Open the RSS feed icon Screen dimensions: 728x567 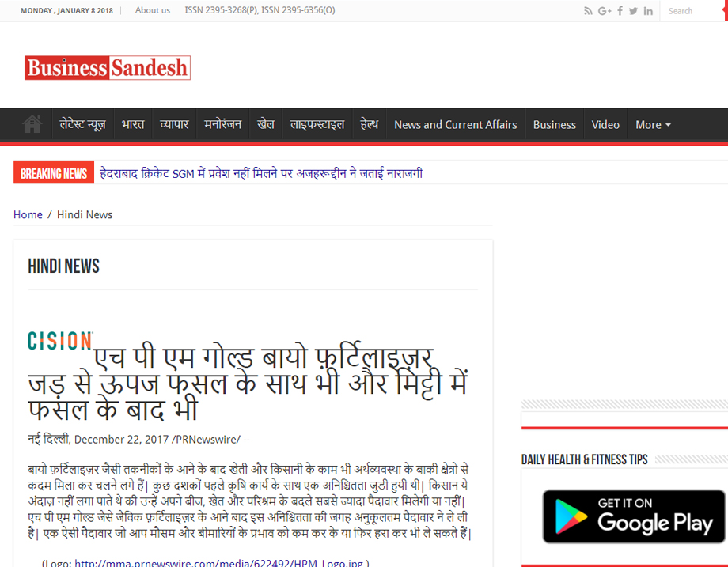[588, 11]
